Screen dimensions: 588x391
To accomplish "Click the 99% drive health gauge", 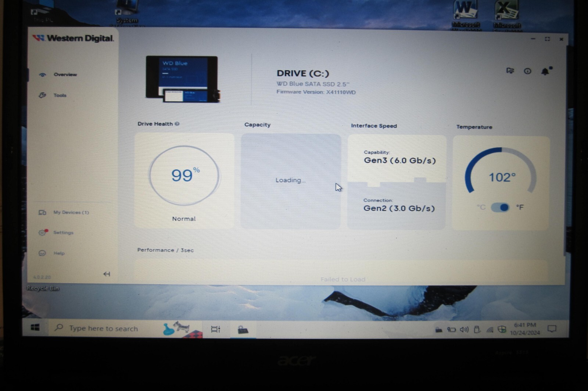I will pos(184,175).
